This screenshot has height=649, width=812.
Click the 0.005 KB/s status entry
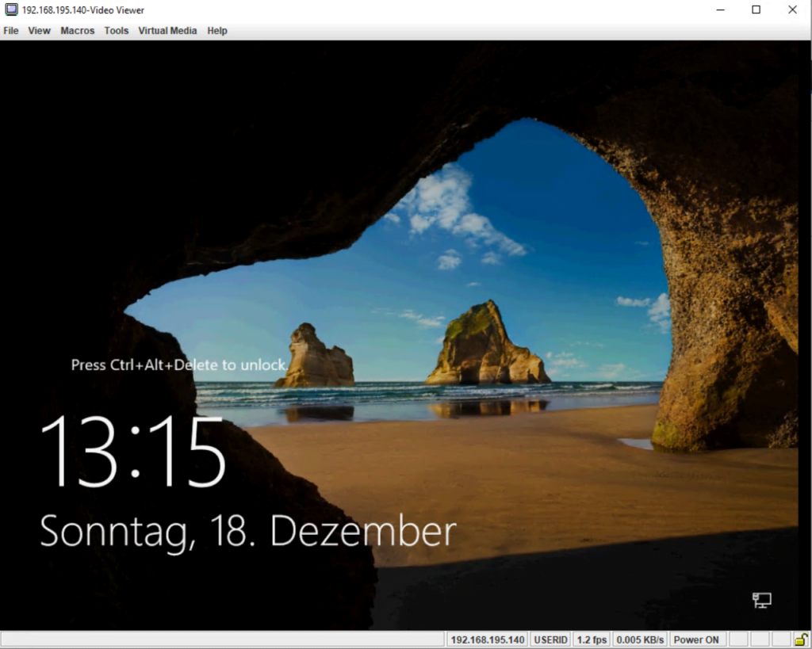pos(640,639)
